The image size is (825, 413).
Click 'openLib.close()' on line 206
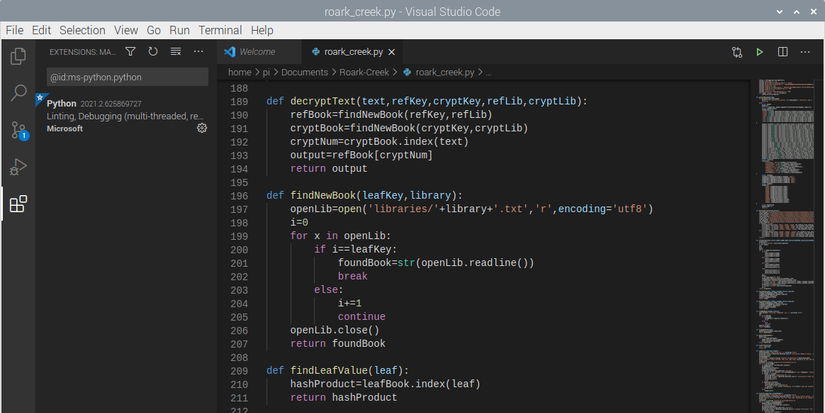tap(335, 330)
